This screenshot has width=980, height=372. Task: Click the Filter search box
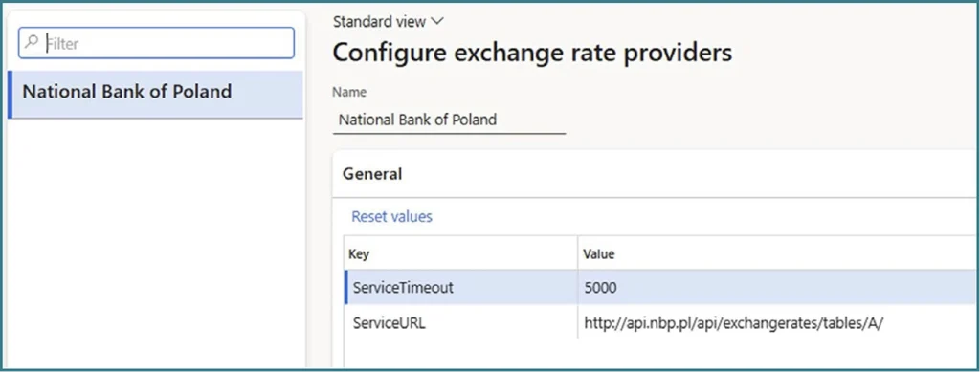[x=156, y=43]
